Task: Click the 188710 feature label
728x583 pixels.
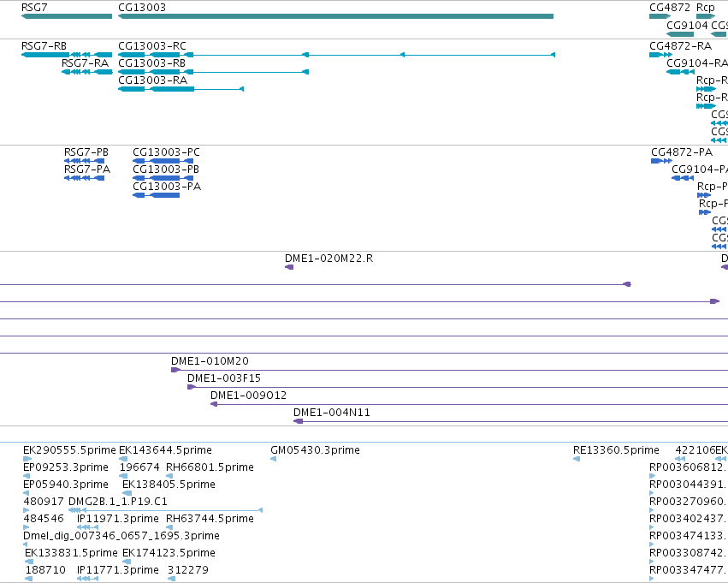Action: (x=45, y=570)
